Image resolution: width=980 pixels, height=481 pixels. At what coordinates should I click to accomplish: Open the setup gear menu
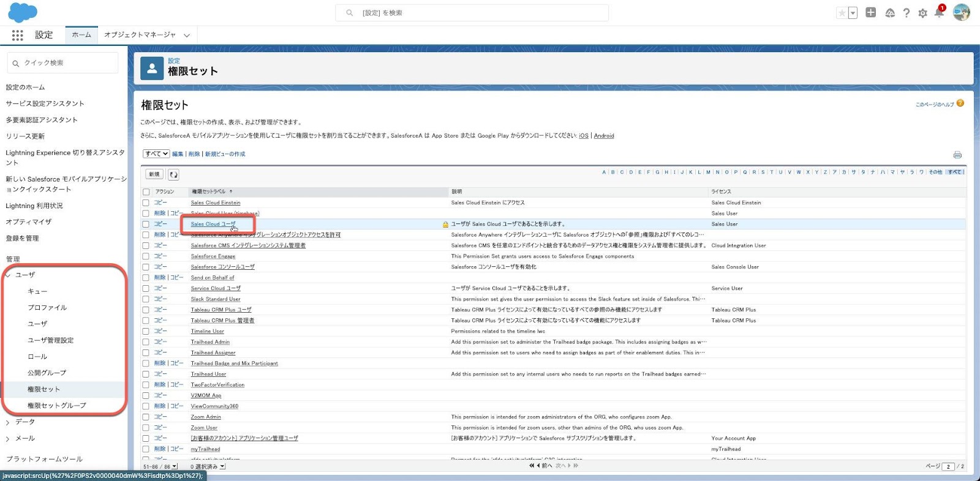click(x=922, y=13)
